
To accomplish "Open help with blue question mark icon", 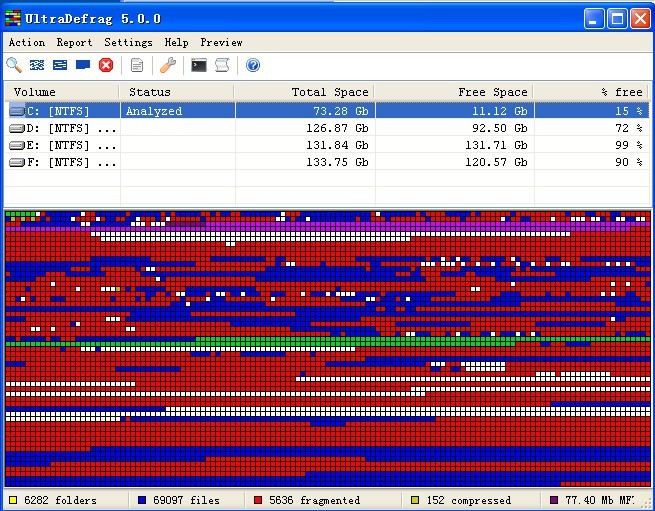I will [x=253, y=65].
